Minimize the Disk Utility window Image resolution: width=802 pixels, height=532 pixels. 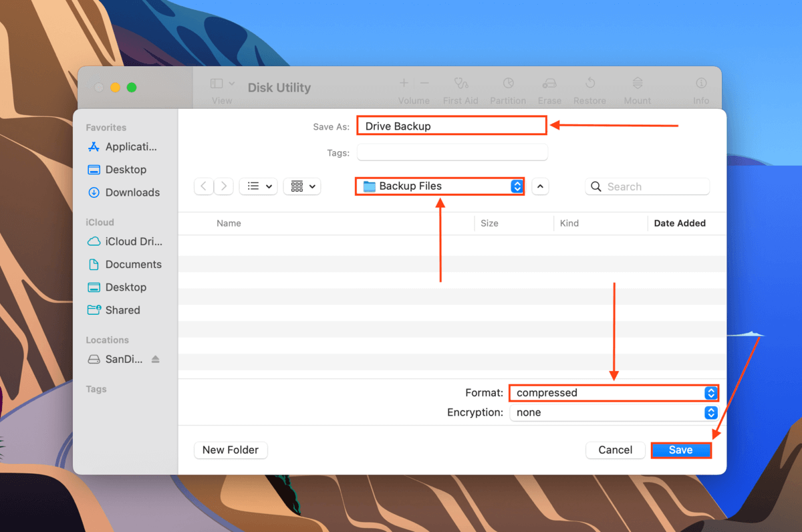click(x=115, y=88)
